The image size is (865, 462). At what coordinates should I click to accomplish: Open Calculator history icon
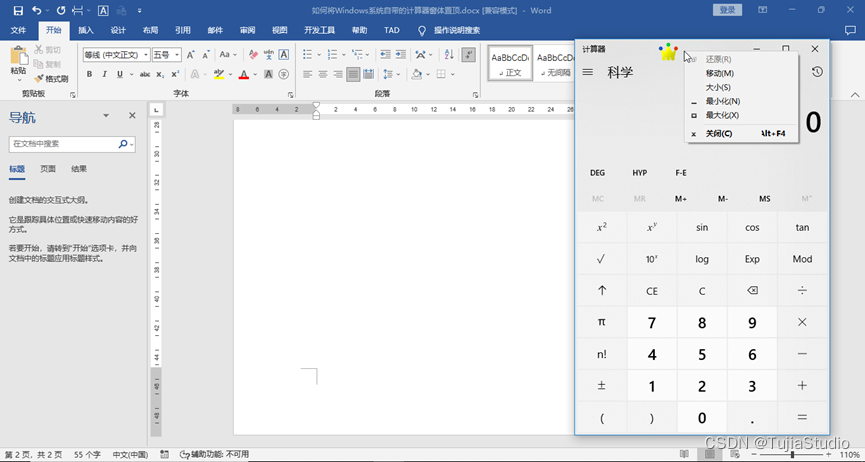(x=817, y=72)
